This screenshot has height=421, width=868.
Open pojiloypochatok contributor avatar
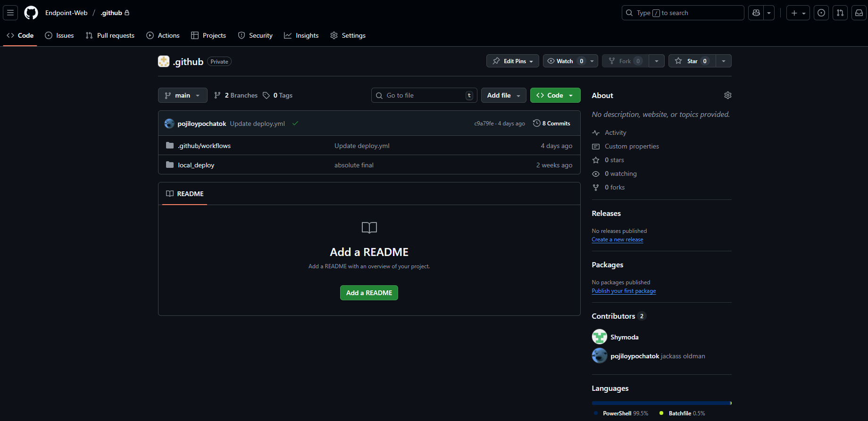[600, 356]
